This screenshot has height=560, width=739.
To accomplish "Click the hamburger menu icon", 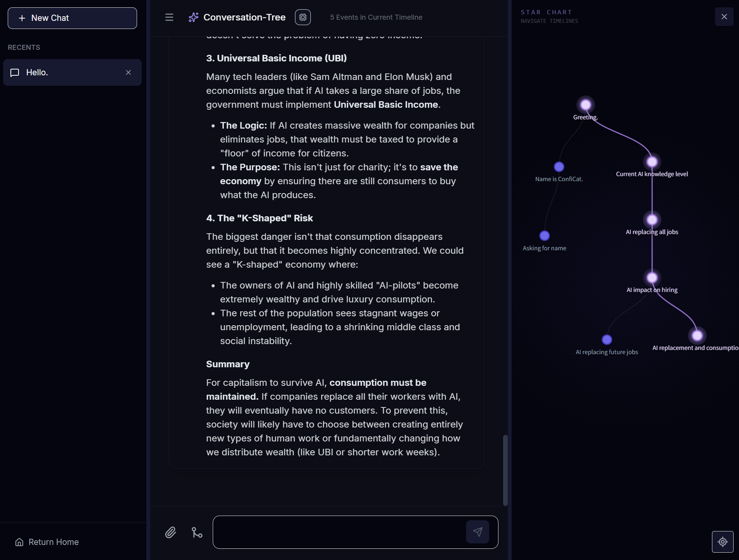I will coord(169,17).
